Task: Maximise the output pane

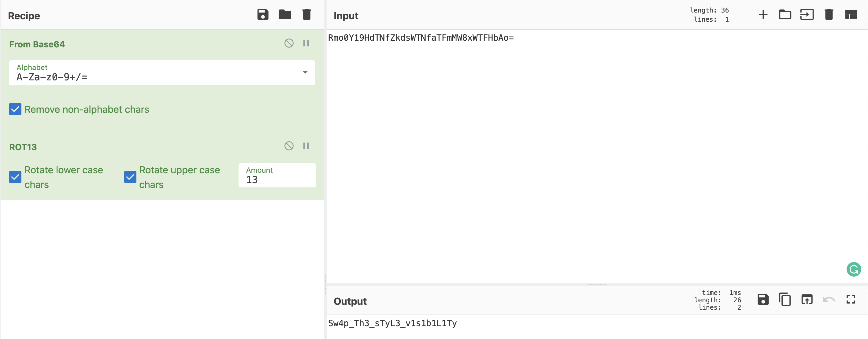Action: [x=851, y=299]
